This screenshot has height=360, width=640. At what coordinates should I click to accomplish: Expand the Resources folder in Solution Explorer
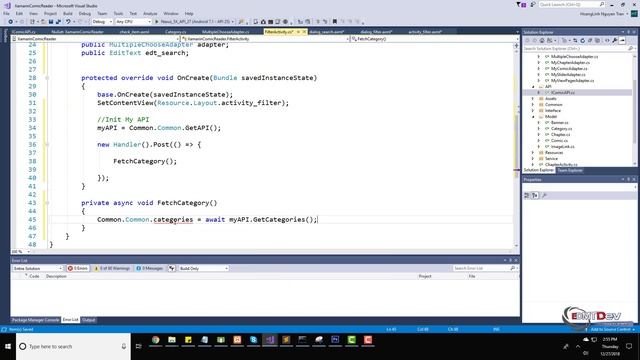533,153
